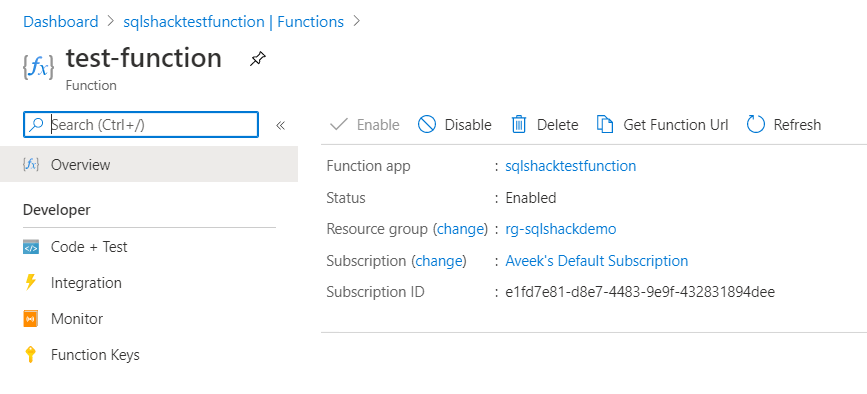Screen dimensions: 867x394
Task: Click change link next to Resource group
Action: (461, 229)
